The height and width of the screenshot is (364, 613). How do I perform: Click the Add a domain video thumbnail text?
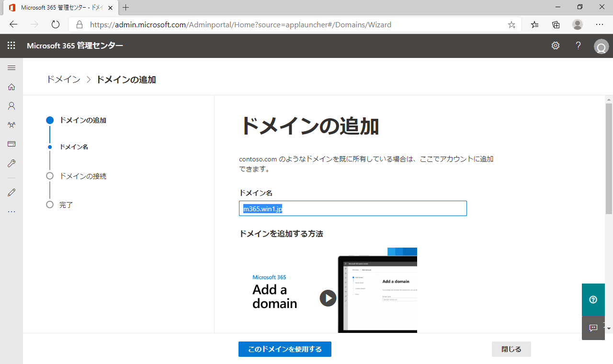(x=274, y=296)
